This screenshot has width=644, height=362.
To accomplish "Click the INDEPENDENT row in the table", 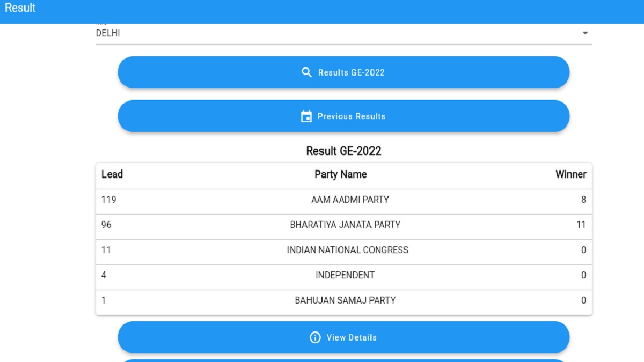I will point(343,275).
